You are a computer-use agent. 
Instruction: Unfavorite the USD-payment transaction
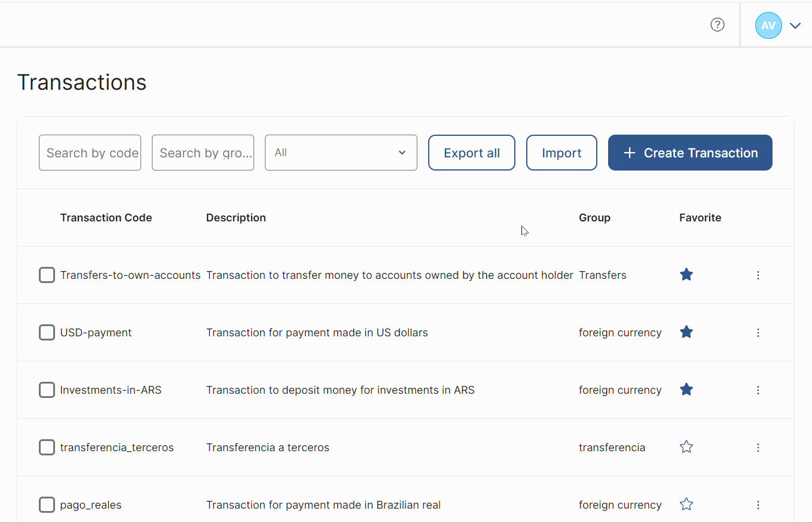[x=686, y=332]
